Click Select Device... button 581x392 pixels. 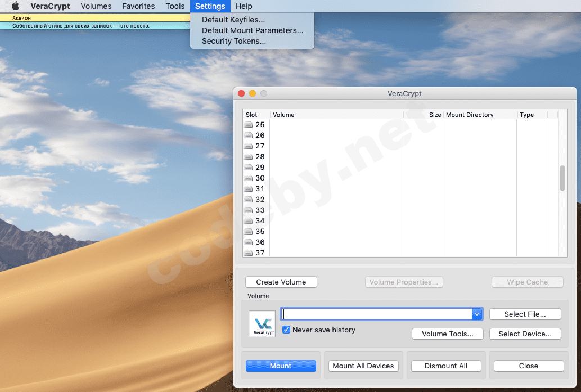(x=525, y=334)
